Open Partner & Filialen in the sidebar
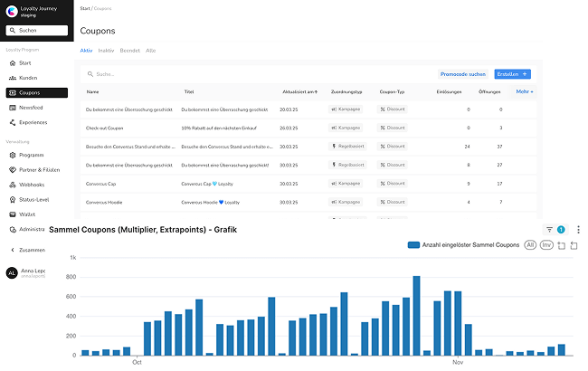The height and width of the screenshot is (371, 588). pos(37,170)
